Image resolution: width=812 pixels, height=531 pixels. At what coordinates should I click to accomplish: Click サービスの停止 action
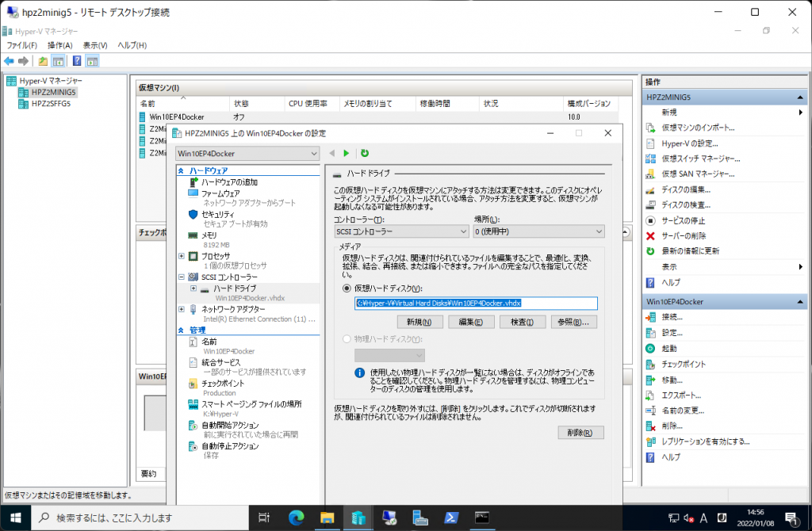(x=683, y=220)
